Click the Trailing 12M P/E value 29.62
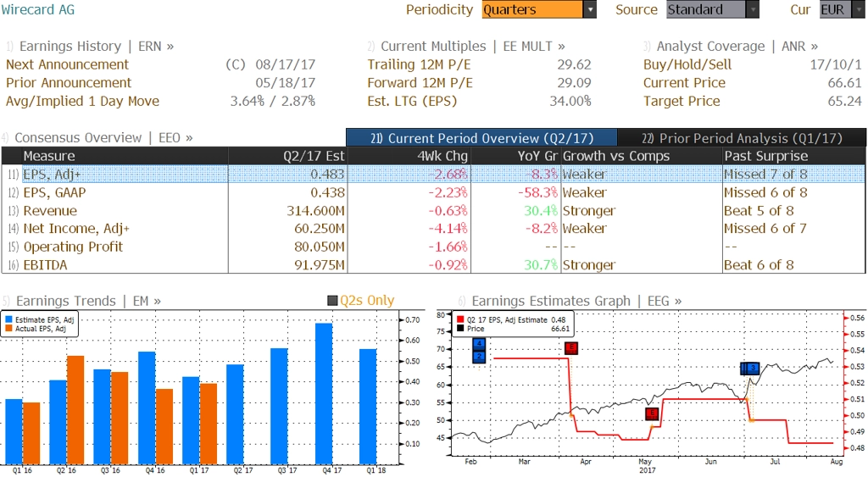Screen dimensions: 868x477 pos(574,64)
